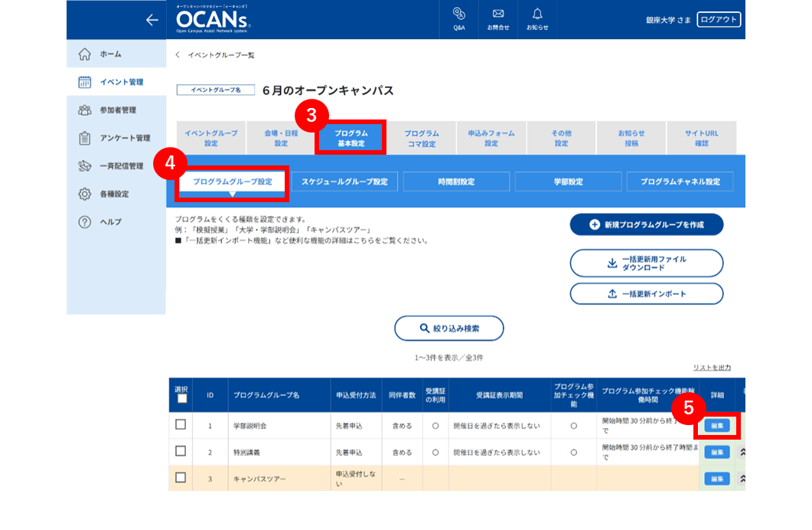This screenshot has height=530, width=812.
Task: Click the ホーム house icon
Action: click(84, 54)
